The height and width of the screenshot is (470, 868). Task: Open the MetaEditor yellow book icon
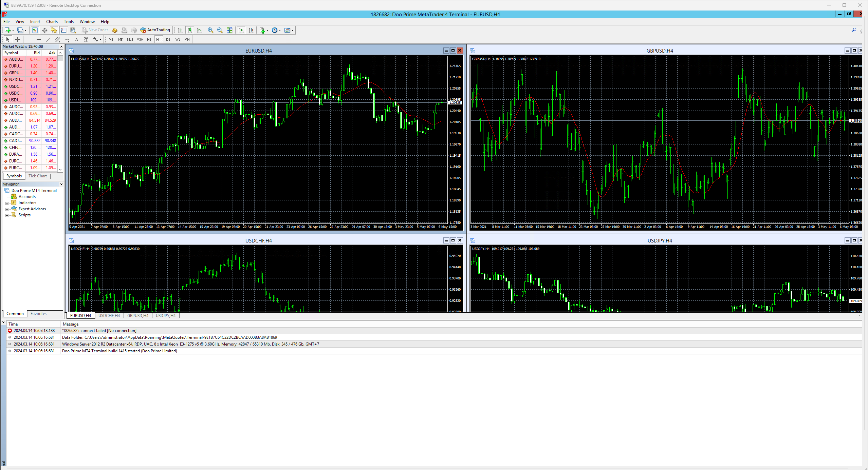tap(115, 30)
